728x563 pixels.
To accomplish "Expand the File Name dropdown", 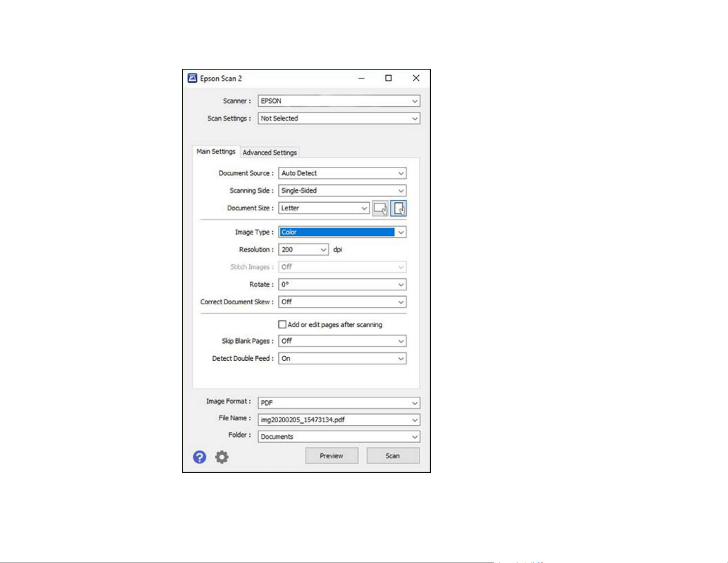I will 339,420.
